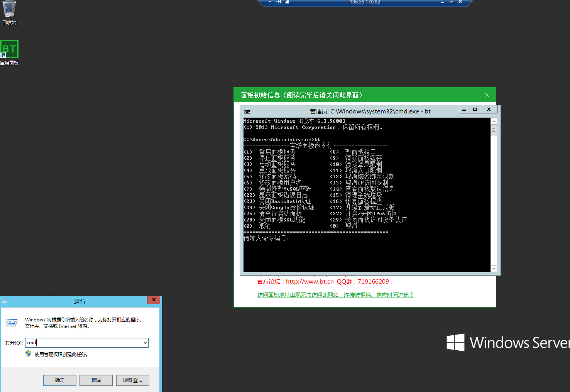Open the 回收站 recycle bin icon

(x=9, y=13)
